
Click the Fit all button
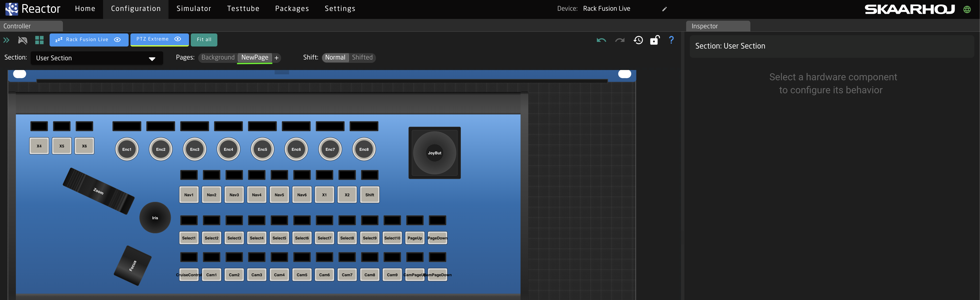pos(204,40)
